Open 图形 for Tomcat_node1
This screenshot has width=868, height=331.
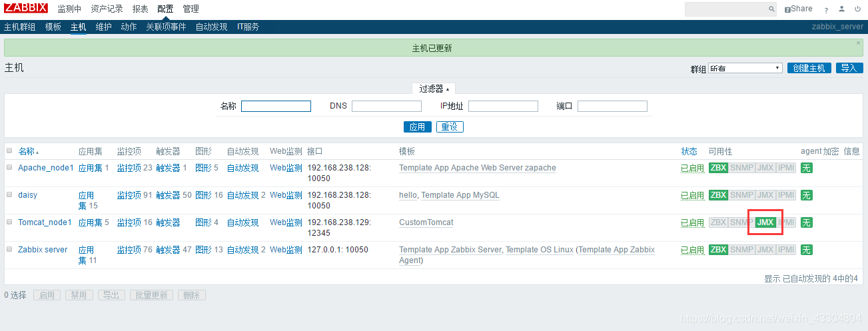click(203, 222)
